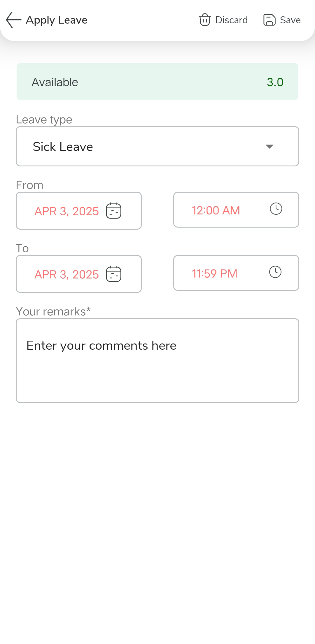Tap the Available leave balance banner
315x644 pixels.
pos(157,82)
